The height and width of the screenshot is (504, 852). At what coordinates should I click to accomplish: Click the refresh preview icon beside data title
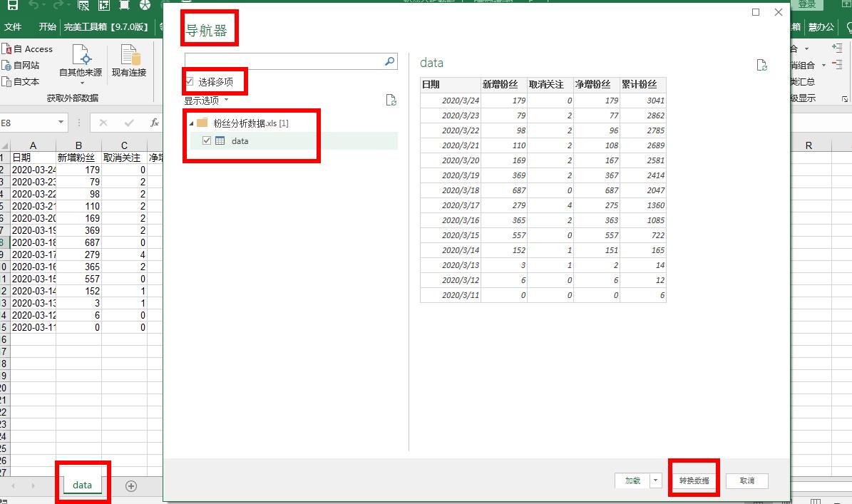(761, 65)
